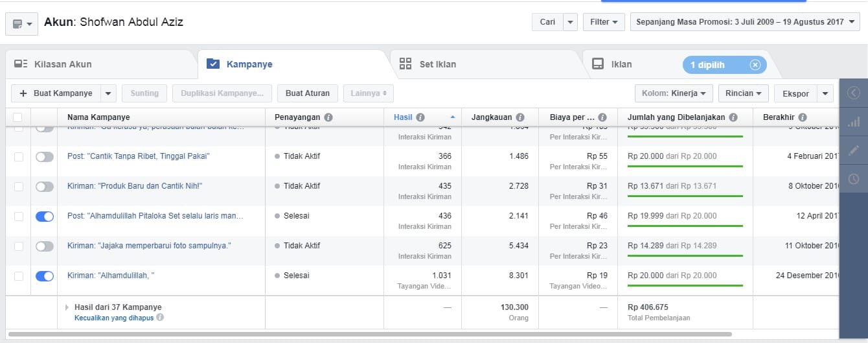Tick the select-all checkbox in table header
The width and height of the screenshot is (868, 343).
[17, 117]
